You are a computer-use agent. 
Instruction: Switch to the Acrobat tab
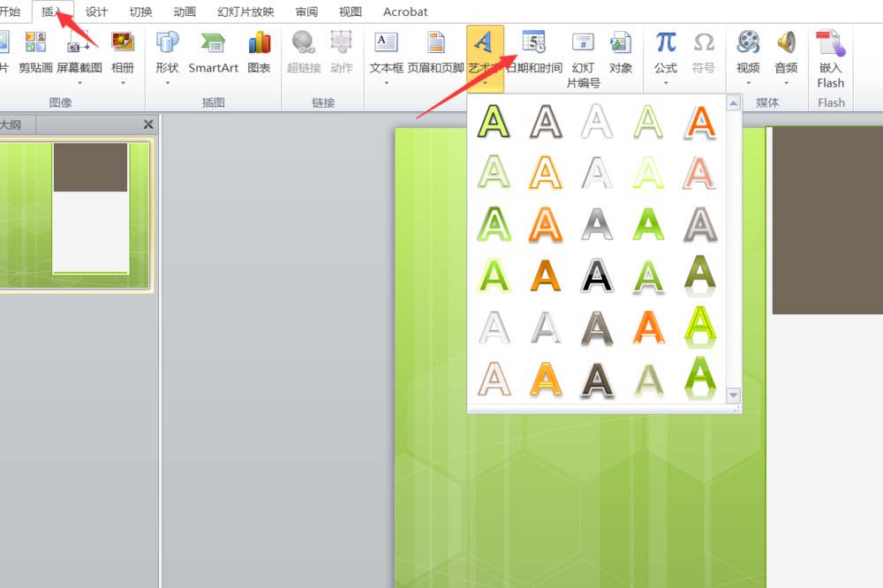point(405,11)
